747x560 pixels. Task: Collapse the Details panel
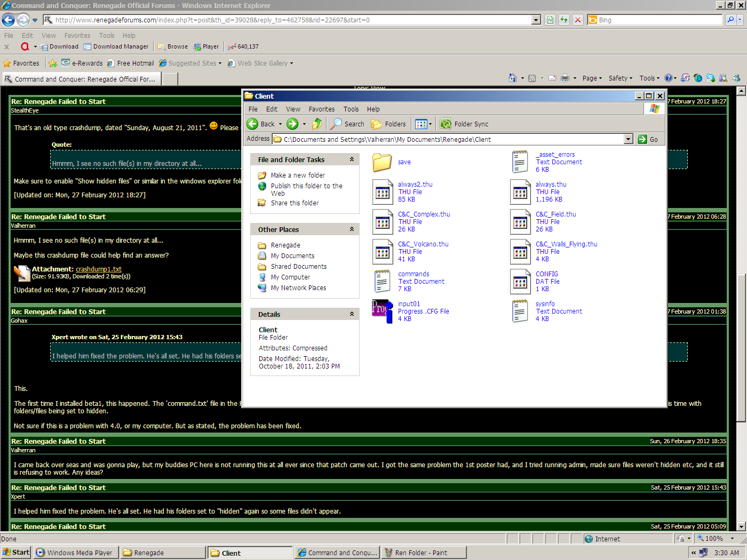coord(352,314)
